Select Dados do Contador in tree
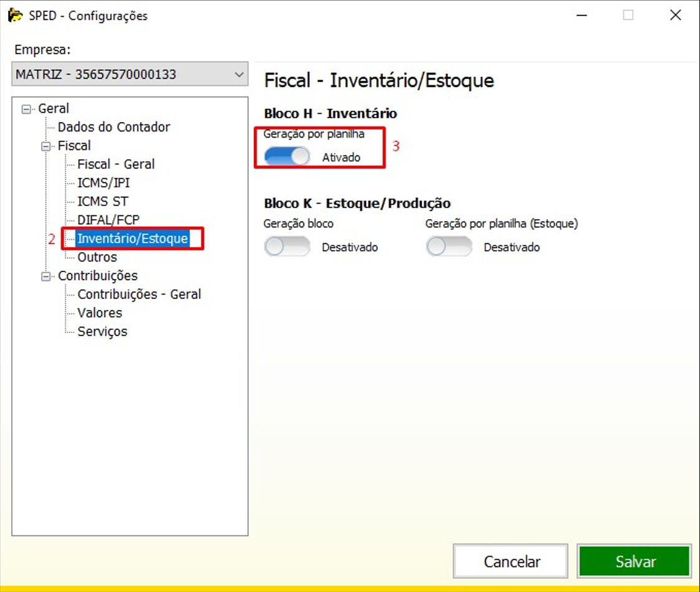Viewport: 700px width, 592px height. (114, 127)
